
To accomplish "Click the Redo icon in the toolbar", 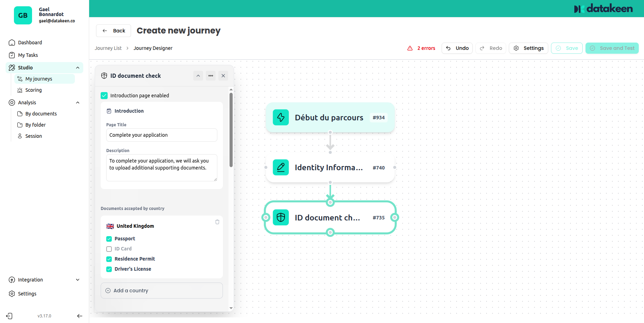I will [x=482, y=48].
